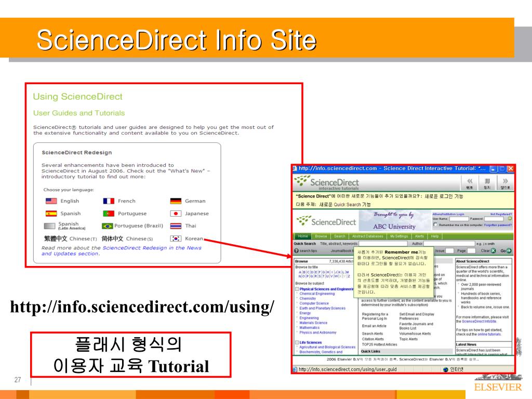Open the Abstract Databases tab

point(367,236)
